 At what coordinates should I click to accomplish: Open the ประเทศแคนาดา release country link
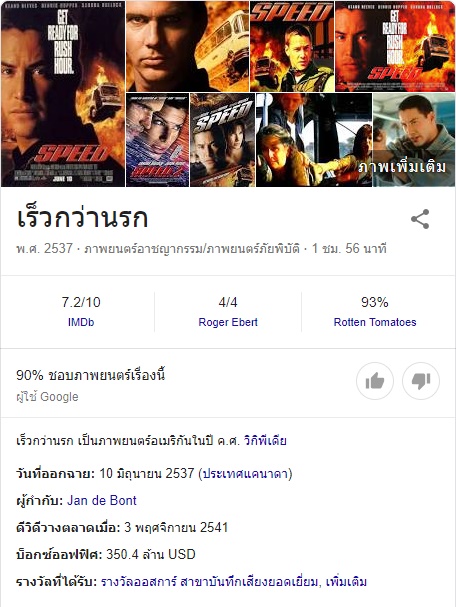(245, 473)
